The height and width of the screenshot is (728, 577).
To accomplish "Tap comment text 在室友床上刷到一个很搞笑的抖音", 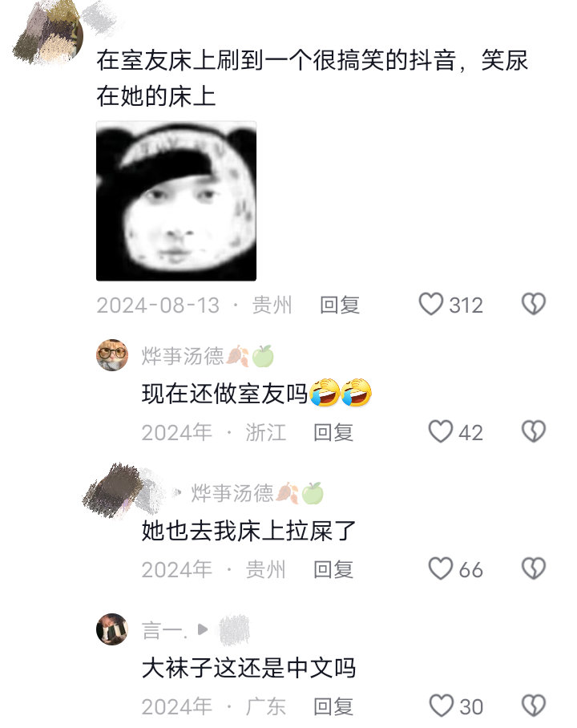I will coord(276,60).
